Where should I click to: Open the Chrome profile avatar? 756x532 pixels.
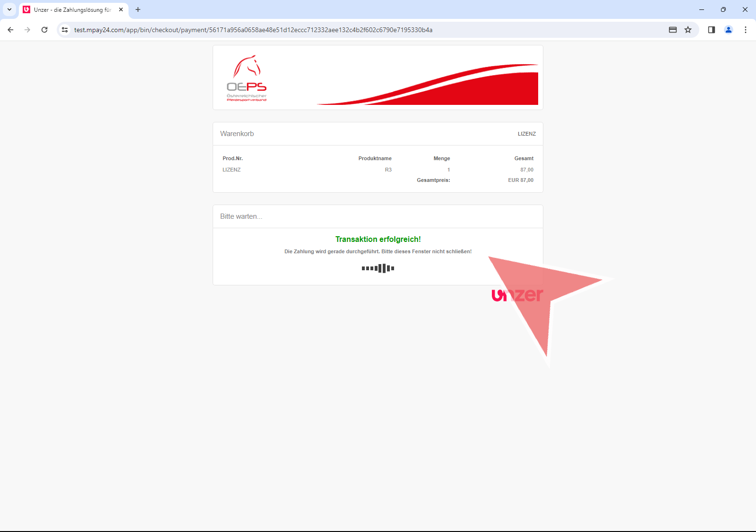coord(729,30)
